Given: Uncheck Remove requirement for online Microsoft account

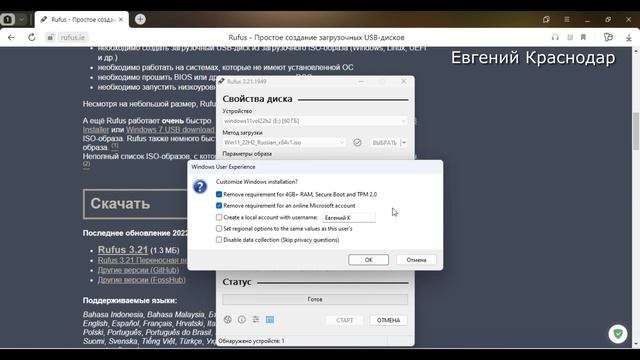Looking at the screenshot, I should pos(219,206).
